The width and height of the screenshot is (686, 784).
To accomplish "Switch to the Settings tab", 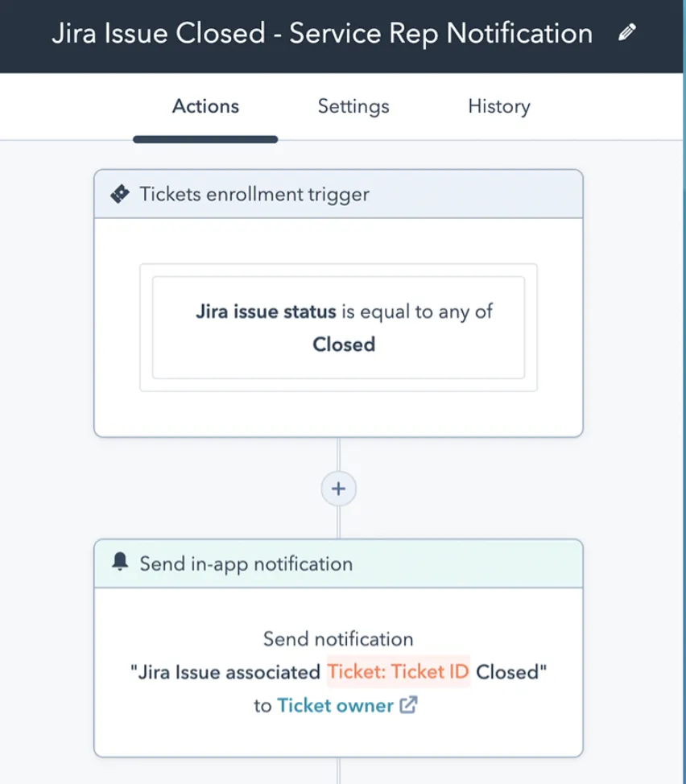I will coord(353,106).
